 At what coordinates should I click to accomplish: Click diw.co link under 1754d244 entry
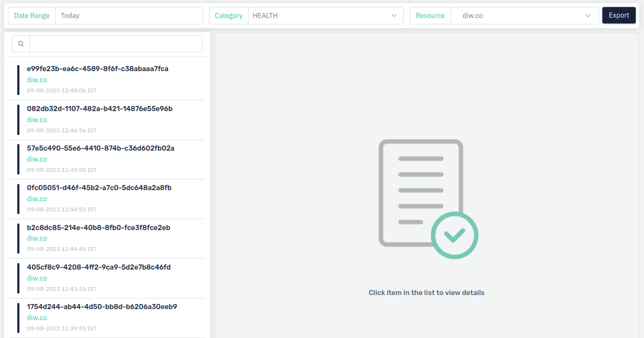pyautogui.click(x=37, y=318)
